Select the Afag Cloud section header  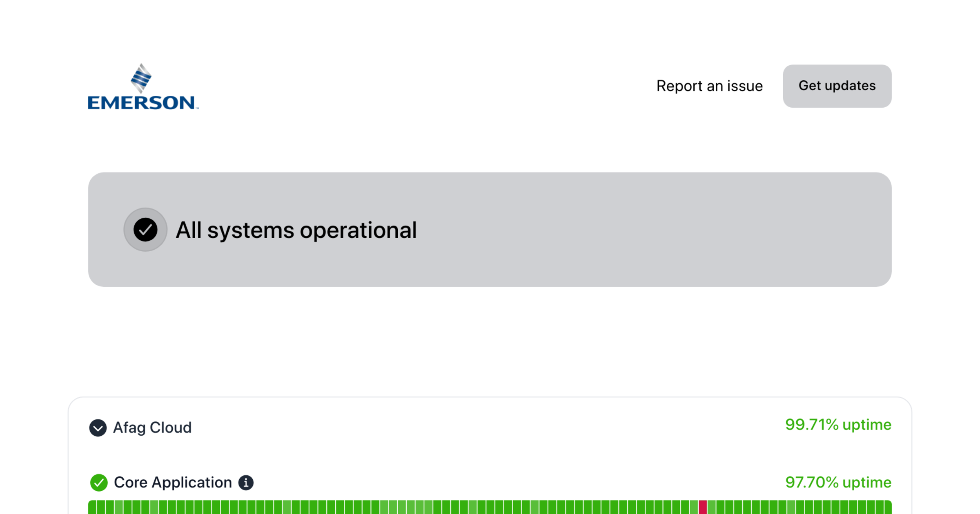(151, 428)
